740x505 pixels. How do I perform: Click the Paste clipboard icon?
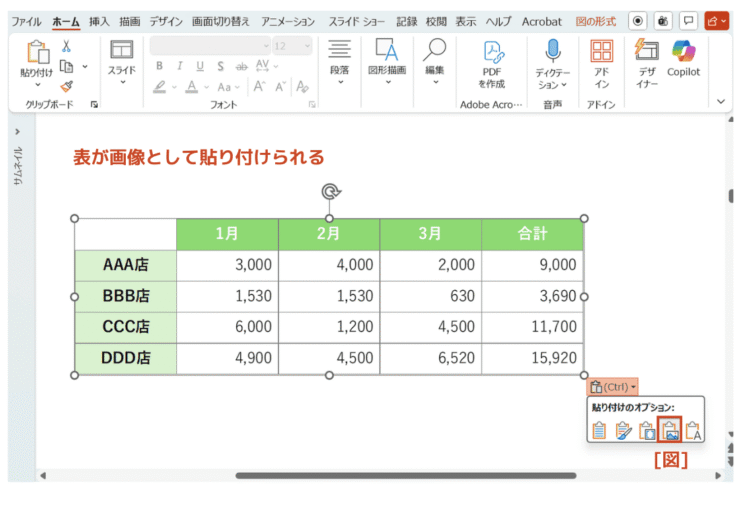[x=38, y=51]
